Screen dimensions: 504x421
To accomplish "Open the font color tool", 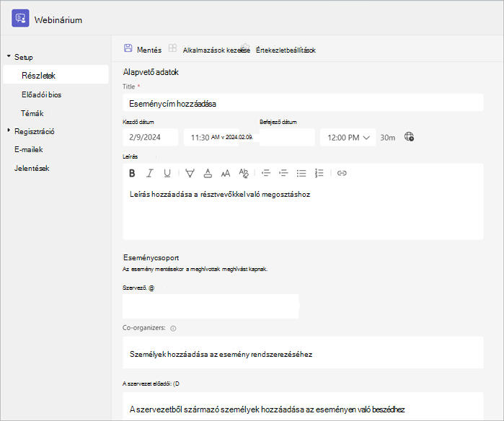I will 208,173.
